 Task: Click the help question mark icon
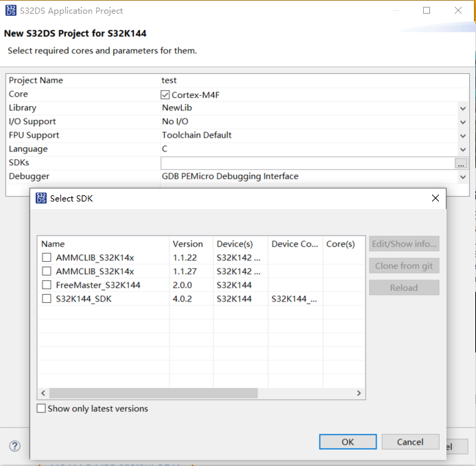click(14, 446)
